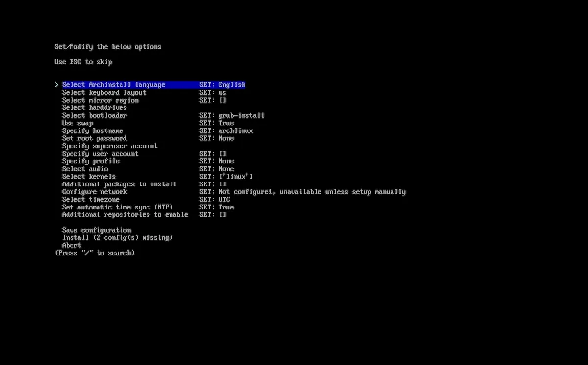Select the Specify user account entry
Screen dimensions: 588x365
100,154
